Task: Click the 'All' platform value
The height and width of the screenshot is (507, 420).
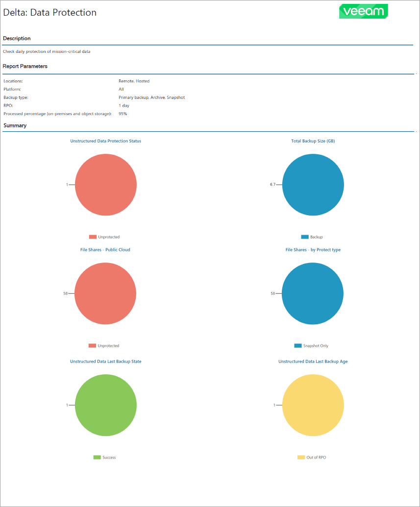Action: [x=122, y=89]
